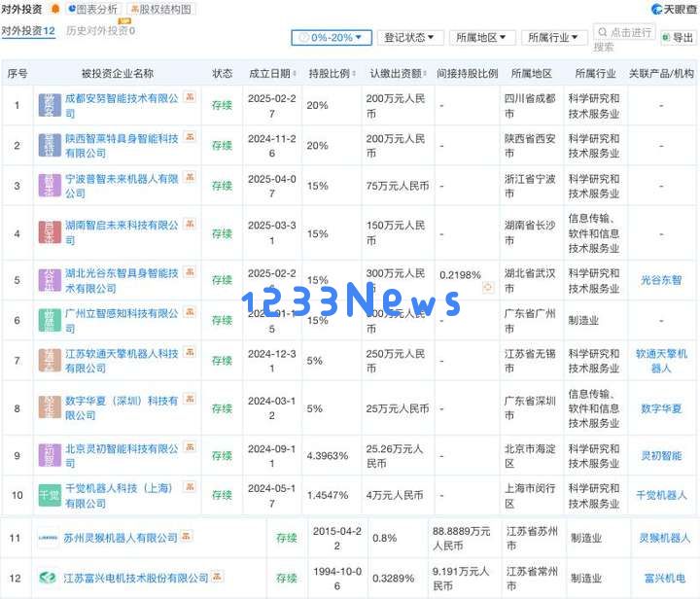This screenshot has height=599, width=700.
Task: Open company 宁波普智未来机器人有限公司
Action: coord(122,186)
